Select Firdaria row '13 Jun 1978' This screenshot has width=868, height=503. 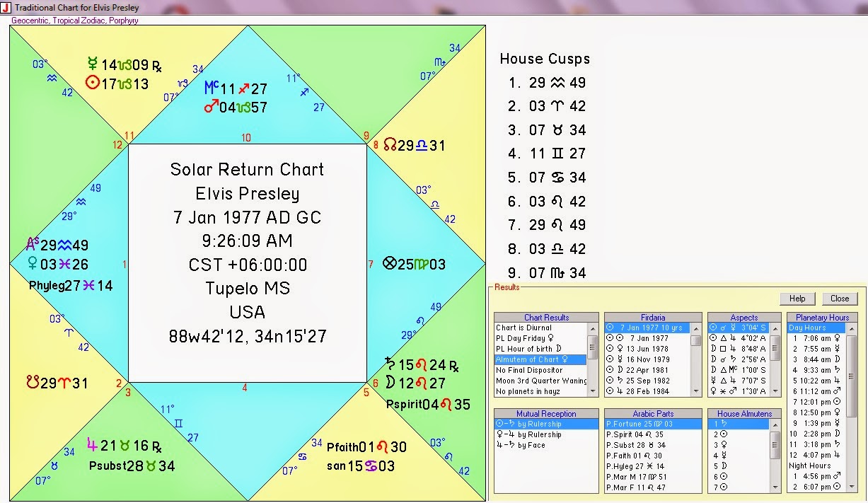647,349
